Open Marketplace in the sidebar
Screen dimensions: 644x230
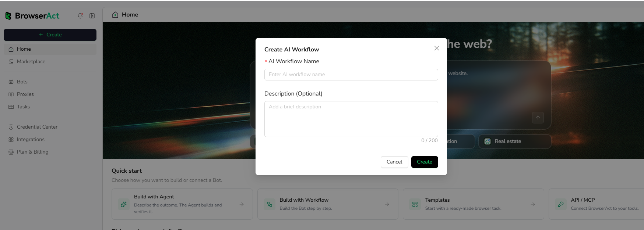pyautogui.click(x=50, y=62)
